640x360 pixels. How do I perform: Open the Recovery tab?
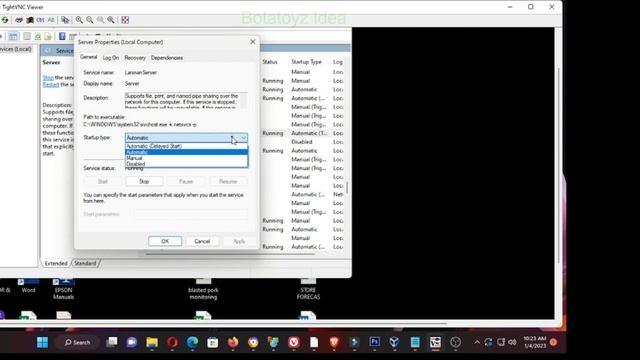tap(135, 58)
